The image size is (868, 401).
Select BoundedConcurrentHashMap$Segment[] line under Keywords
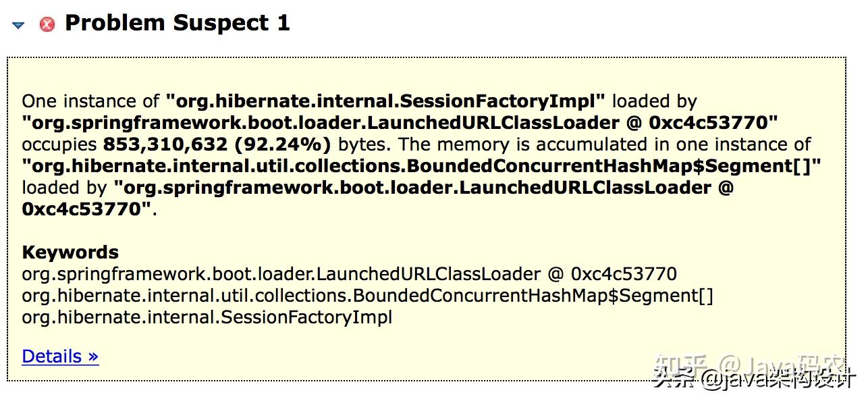point(367,296)
